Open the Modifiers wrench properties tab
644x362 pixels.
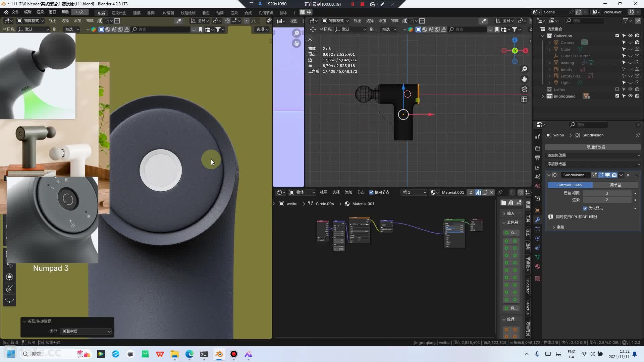pos(538,220)
